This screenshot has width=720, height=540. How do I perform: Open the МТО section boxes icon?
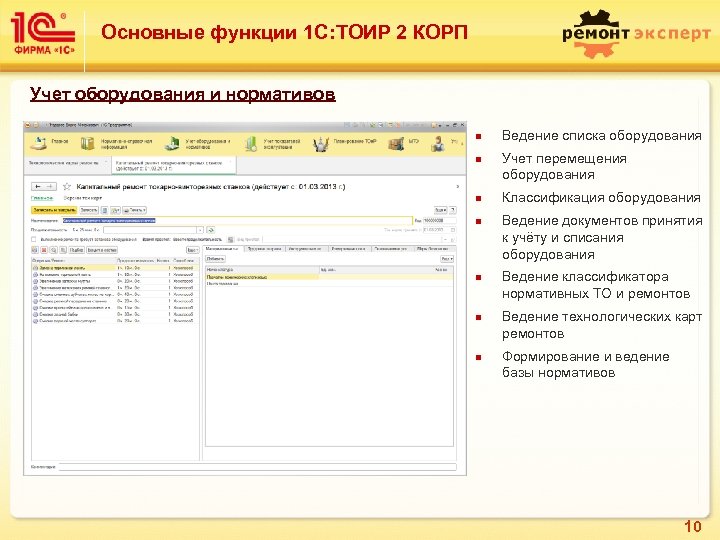[x=395, y=144]
